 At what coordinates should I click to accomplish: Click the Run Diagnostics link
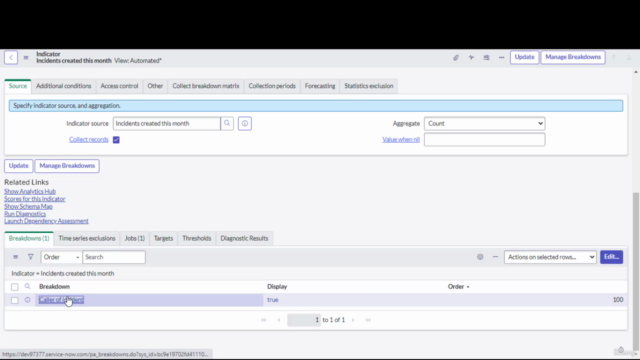pos(25,214)
